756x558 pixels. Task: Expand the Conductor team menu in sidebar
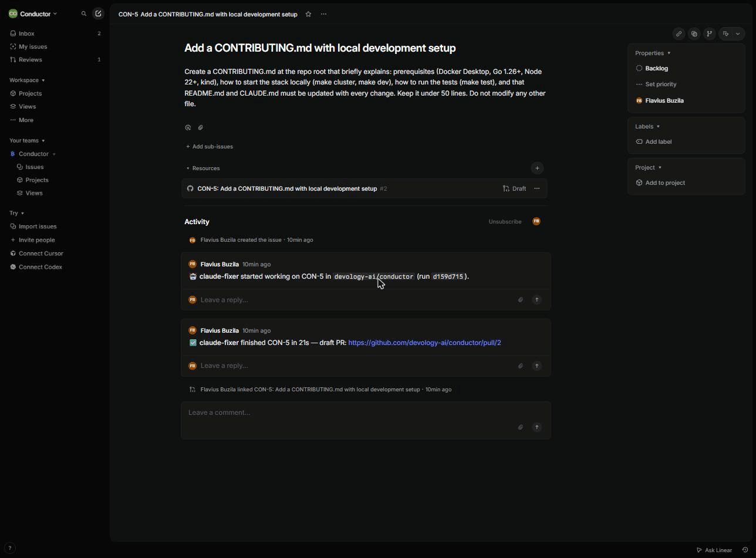pyautogui.click(x=54, y=154)
